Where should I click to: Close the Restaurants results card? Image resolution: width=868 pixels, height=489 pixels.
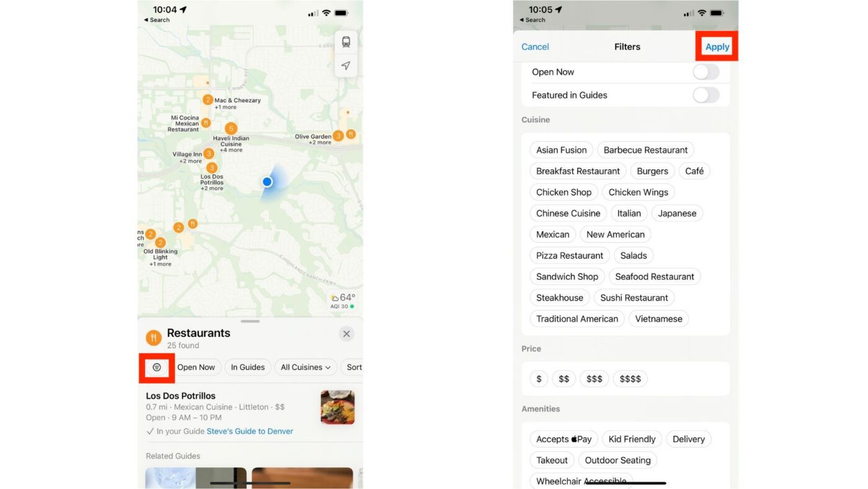347,334
